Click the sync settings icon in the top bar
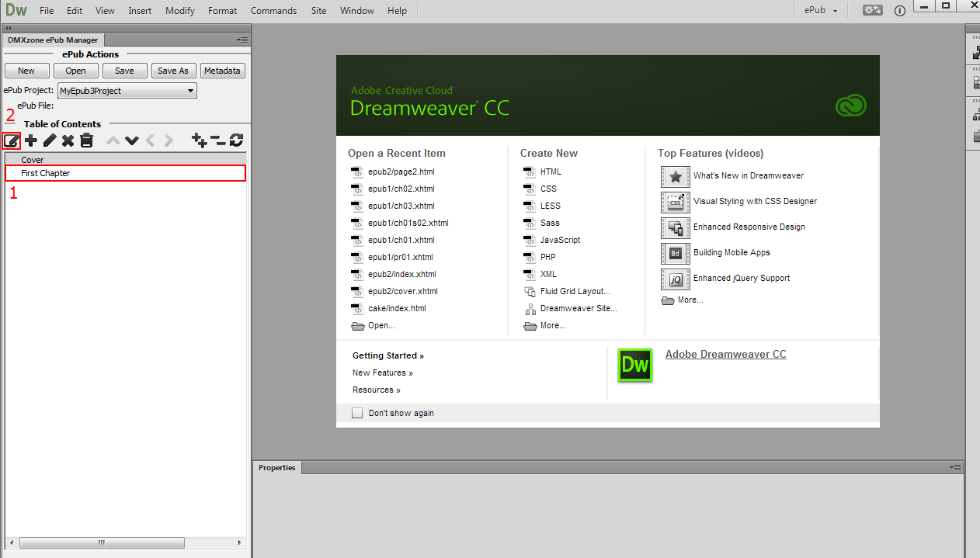Image resolution: width=980 pixels, height=558 pixels. 873,10
